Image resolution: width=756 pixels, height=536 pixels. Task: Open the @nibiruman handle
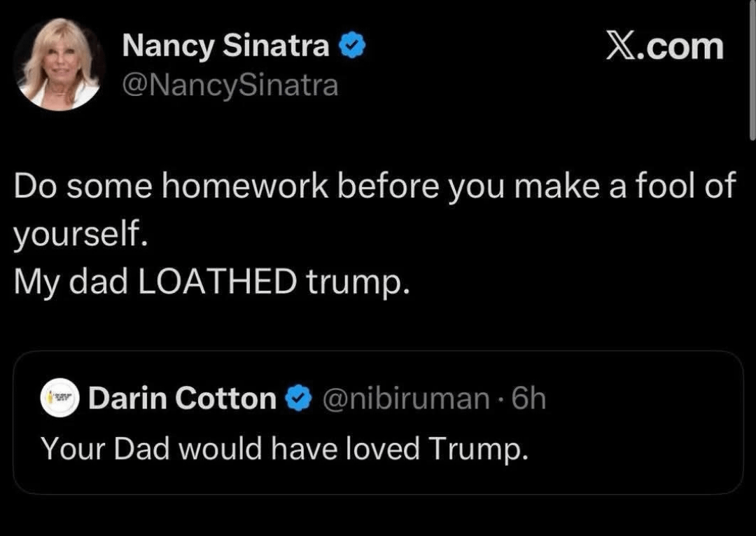(406, 399)
